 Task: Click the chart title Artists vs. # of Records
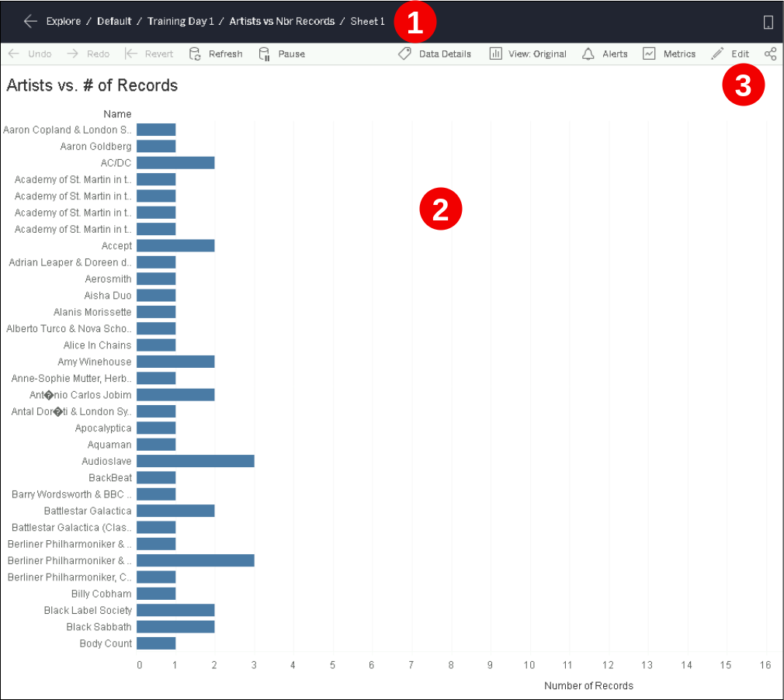pos(92,85)
